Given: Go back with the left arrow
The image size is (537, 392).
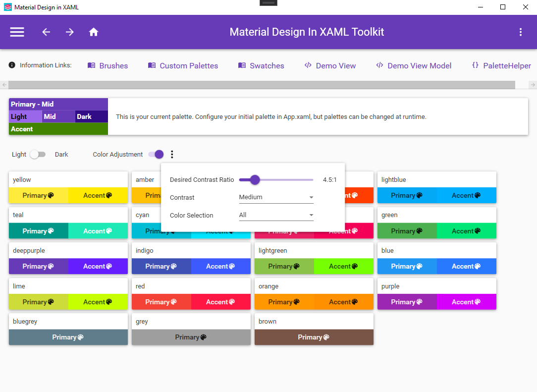Looking at the screenshot, I should coord(46,32).
